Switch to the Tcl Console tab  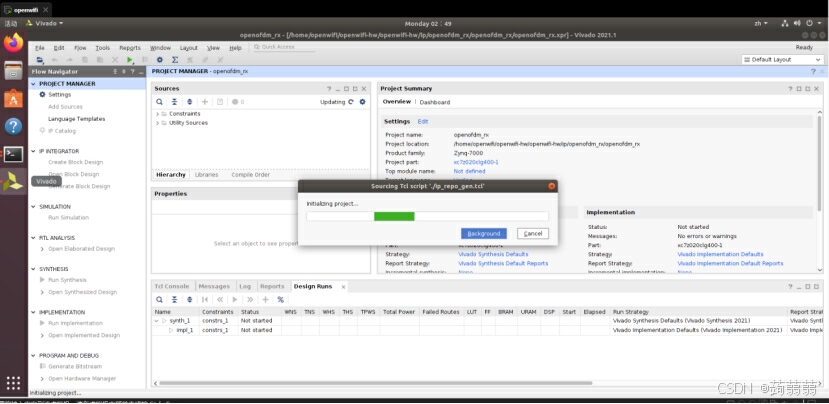point(172,287)
